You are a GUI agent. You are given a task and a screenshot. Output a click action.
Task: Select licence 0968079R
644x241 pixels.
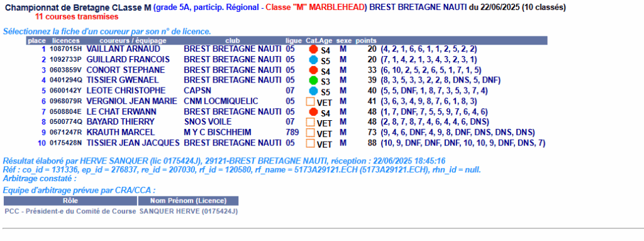65,101
